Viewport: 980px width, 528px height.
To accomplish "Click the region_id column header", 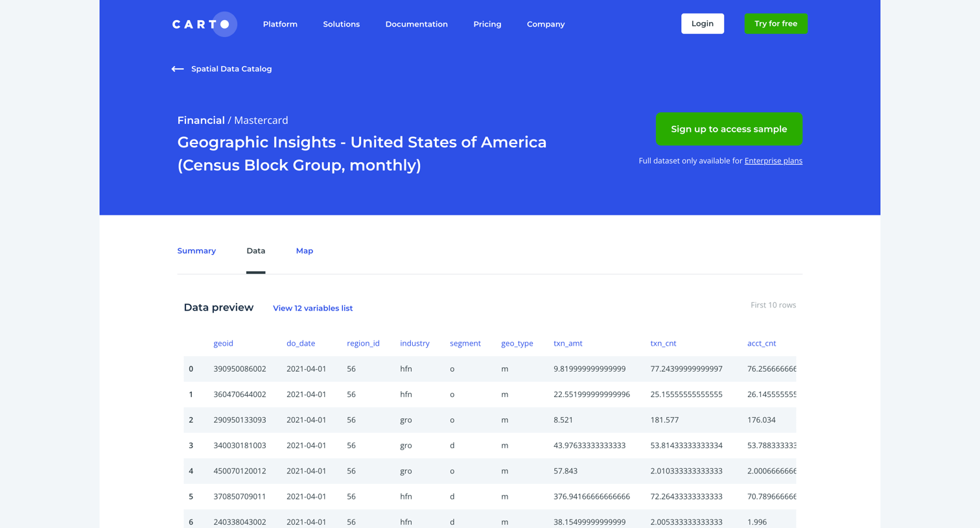I will [x=363, y=343].
